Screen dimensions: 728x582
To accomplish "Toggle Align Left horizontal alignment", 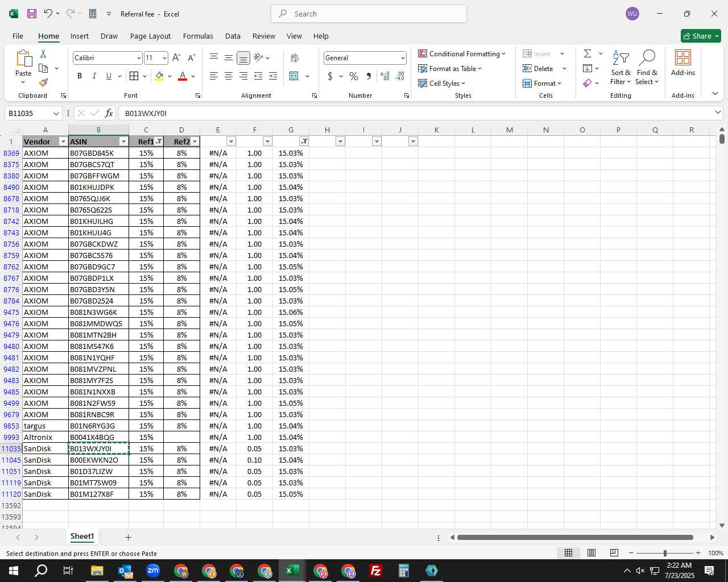I will 213,76.
